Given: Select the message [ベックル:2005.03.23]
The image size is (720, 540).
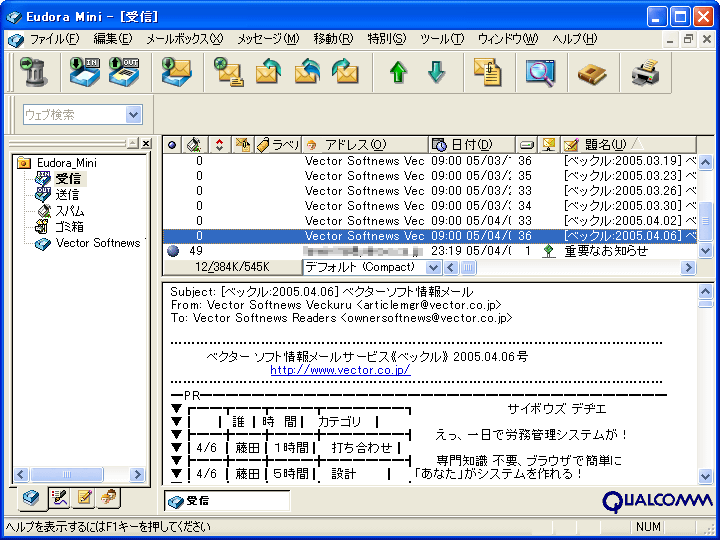Looking at the screenshot, I should [x=430, y=176].
